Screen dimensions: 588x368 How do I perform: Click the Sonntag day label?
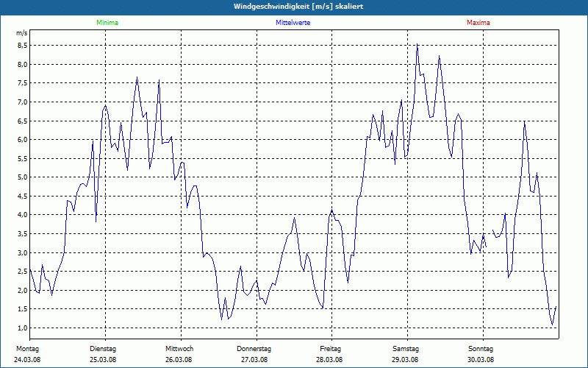(x=481, y=349)
